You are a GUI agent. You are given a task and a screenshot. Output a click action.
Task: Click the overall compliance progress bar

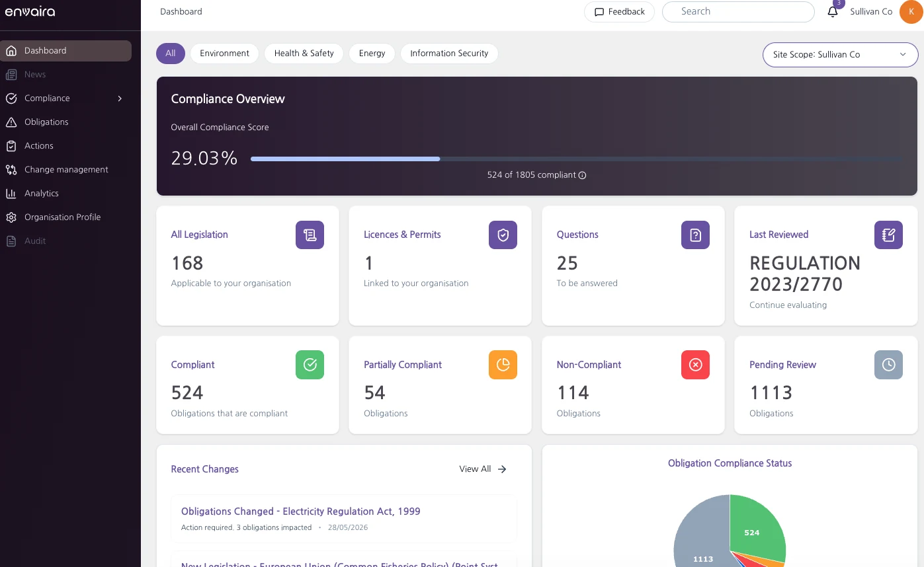tap(575, 159)
